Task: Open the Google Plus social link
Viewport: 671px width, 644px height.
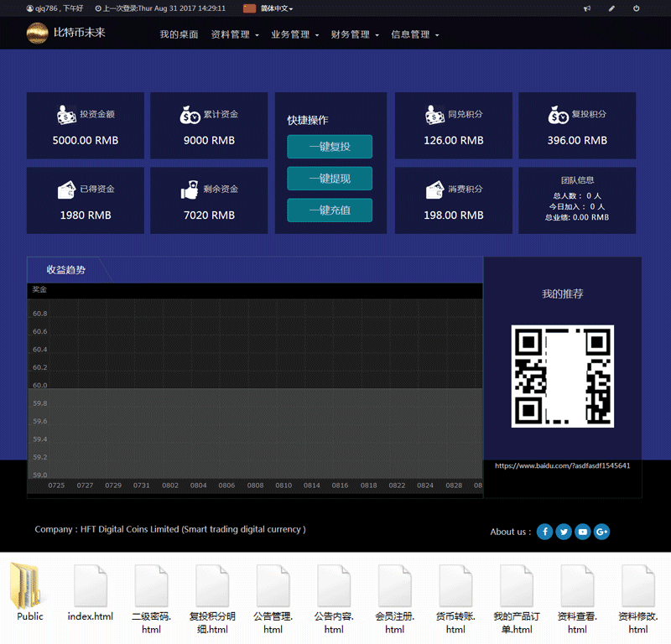Action: click(x=601, y=532)
